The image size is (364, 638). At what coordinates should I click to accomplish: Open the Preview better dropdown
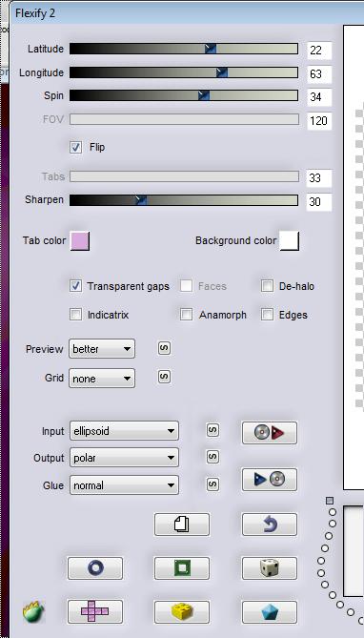102,349
